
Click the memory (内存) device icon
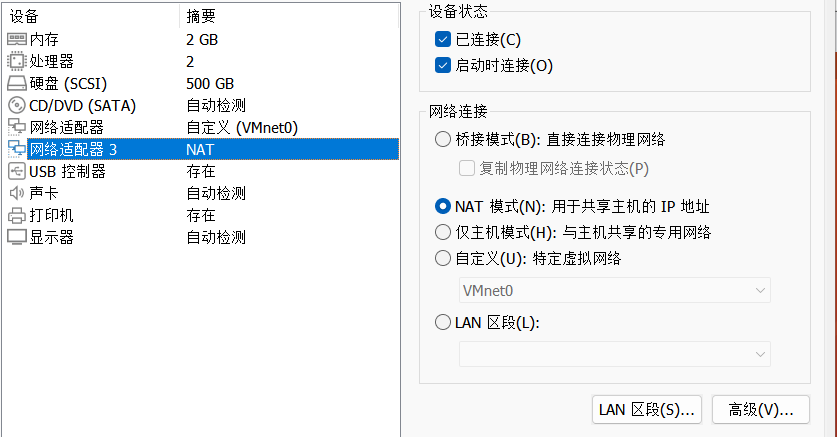(17, 40)
